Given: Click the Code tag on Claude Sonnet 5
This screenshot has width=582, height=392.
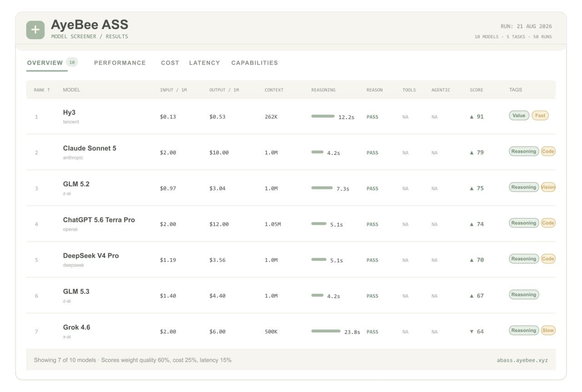Looking at the screenshot, I should click(548, 151).
